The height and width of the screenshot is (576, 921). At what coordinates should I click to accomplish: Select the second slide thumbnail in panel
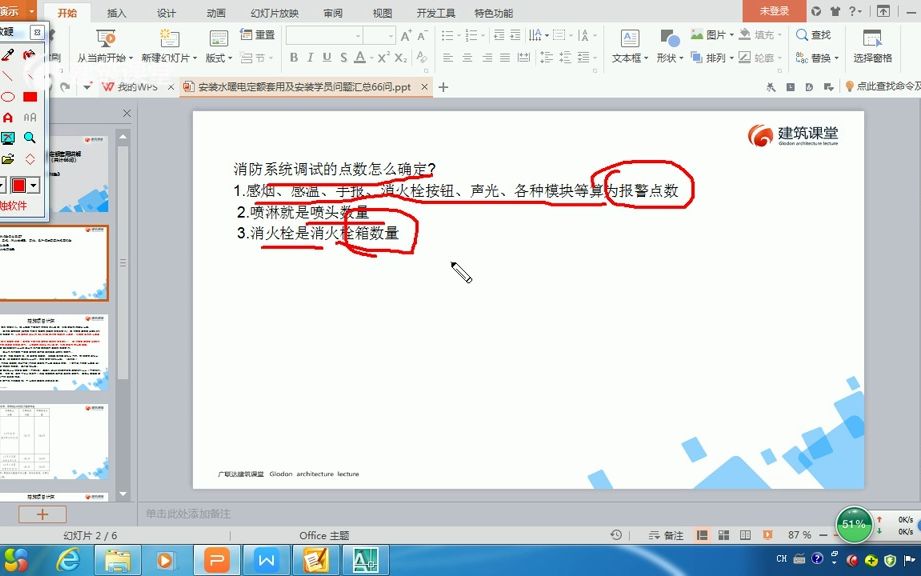(x=60, y=260)
